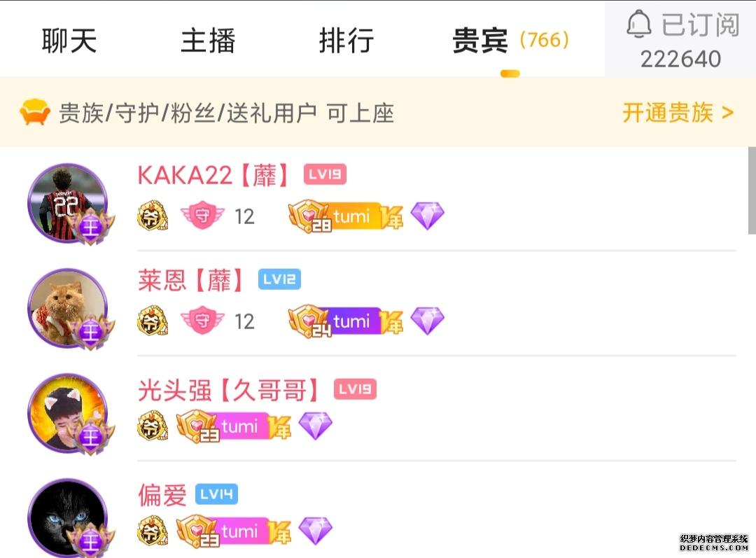Viewport: 756px width, 558px height.
Task: Open 莱恩's orange cat avatar
Action: 68,308
